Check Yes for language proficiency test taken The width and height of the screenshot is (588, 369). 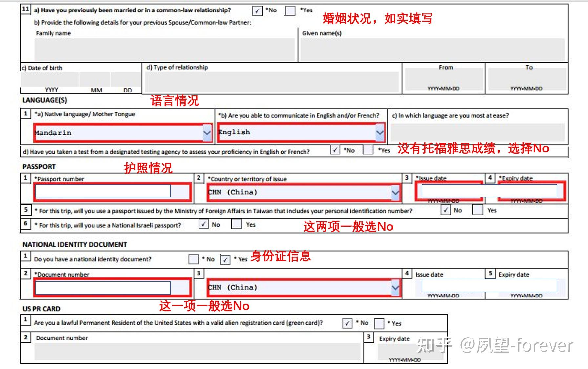[x=367, y=151]
